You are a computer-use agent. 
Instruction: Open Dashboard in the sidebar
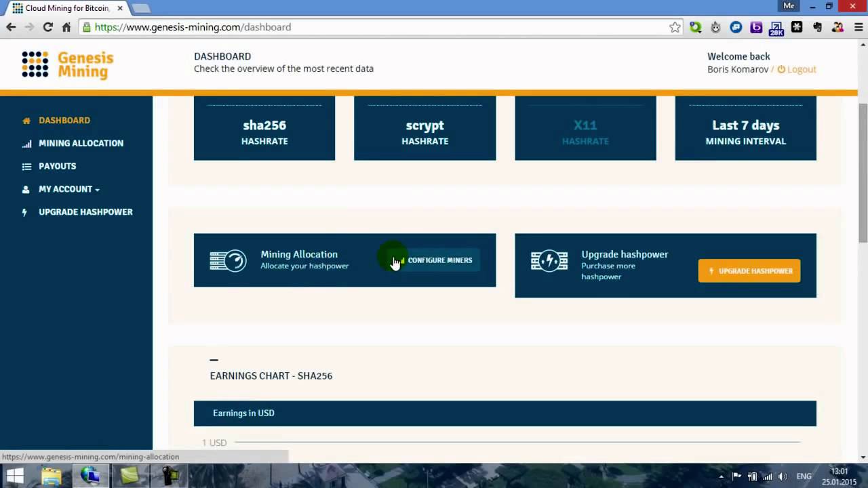click(64, 121)
